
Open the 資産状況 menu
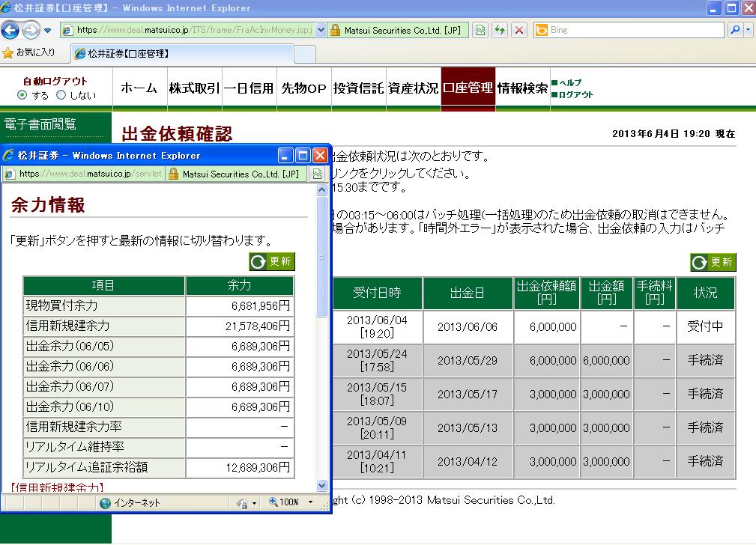[x=413, y=88]
